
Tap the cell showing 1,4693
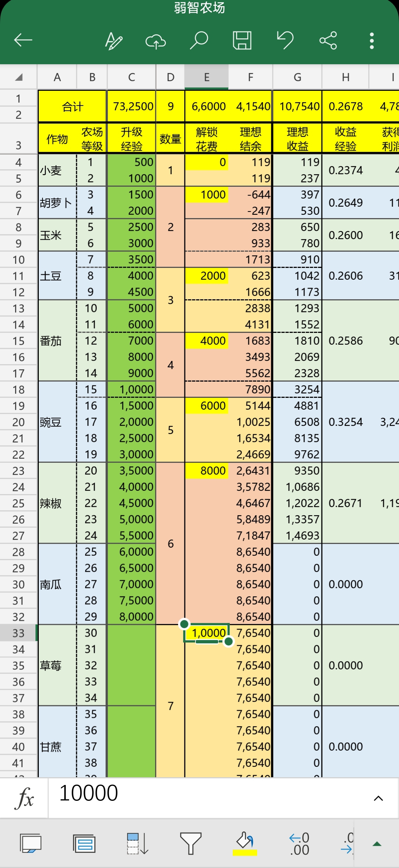click(x=297, y=536)
